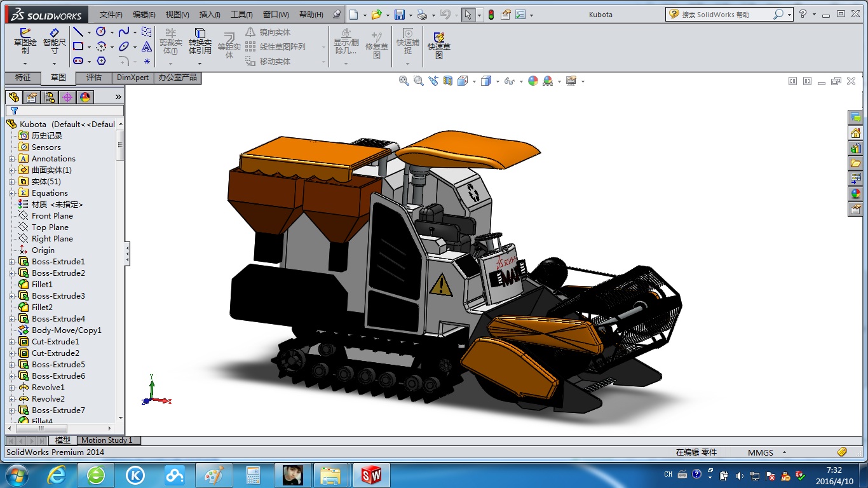Select the Line sketch tool
The image size is (868, 488).
tap(78, 32)
